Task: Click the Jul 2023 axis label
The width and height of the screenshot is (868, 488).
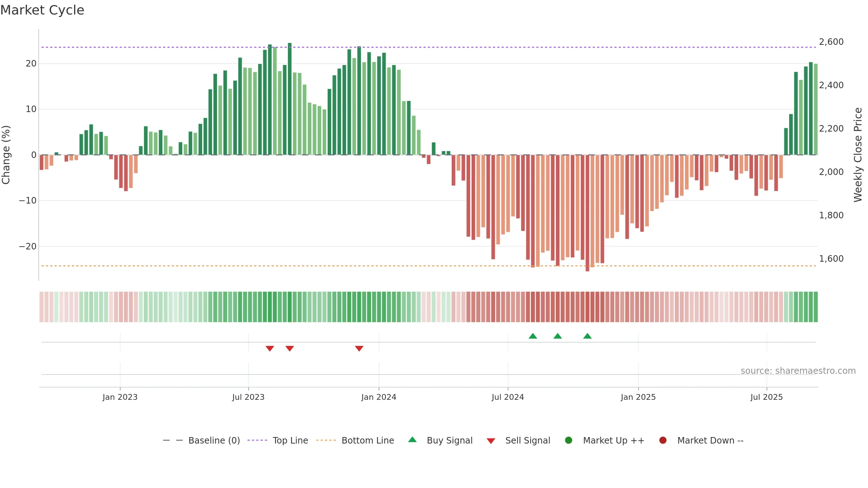Action: 248,397
